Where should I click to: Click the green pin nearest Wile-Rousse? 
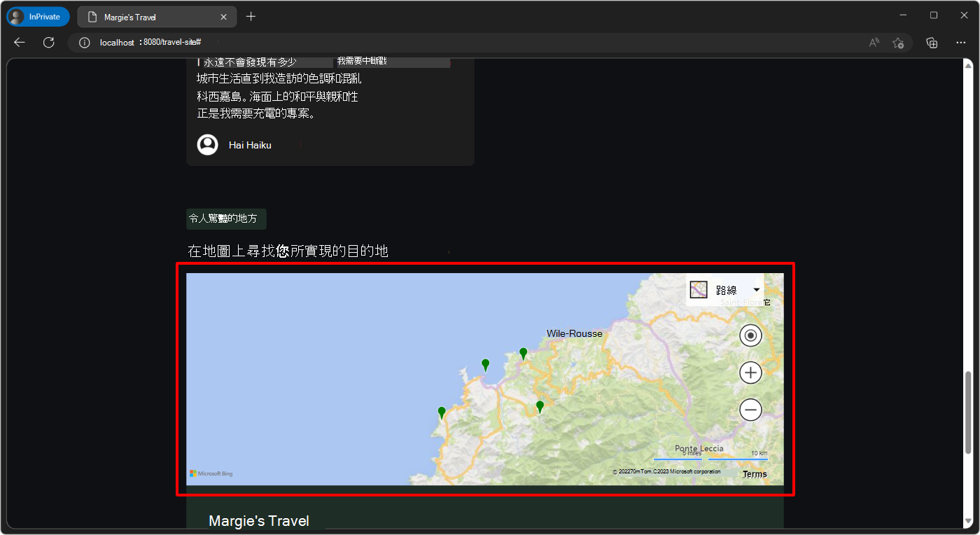coord(524,353)
